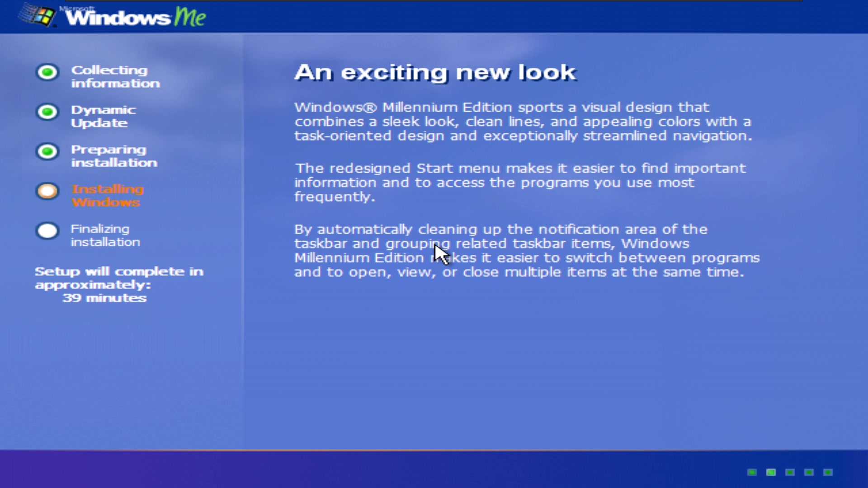Select the Collecting information radio button
This screenshot has width=868, height=488.
[x=47, y=71]
